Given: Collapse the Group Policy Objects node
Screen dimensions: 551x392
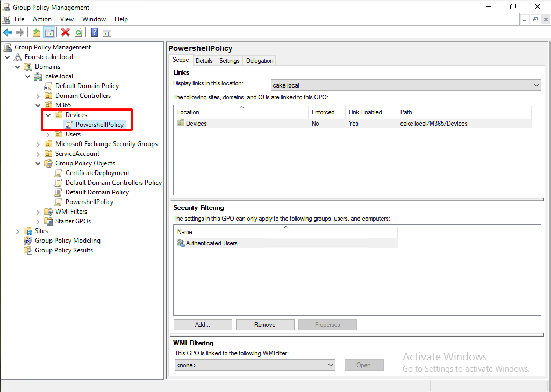Looking at the screenshot, I should click(38, 163).
